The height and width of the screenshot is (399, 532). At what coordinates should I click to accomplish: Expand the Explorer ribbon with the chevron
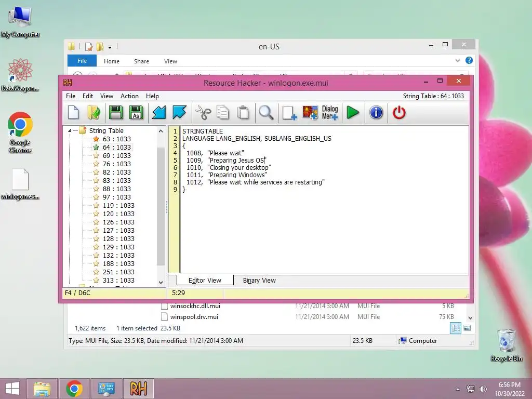(457, 61)
